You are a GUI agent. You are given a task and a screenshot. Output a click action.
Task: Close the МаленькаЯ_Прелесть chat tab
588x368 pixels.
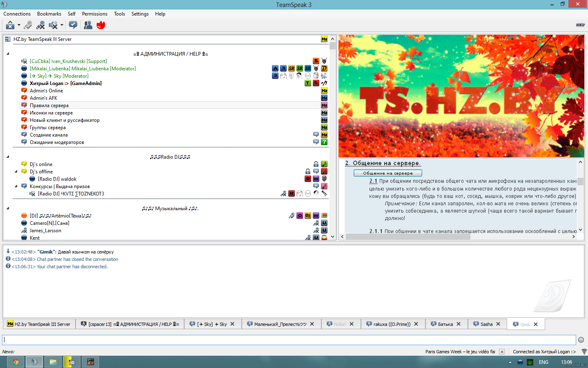[312, 324]
